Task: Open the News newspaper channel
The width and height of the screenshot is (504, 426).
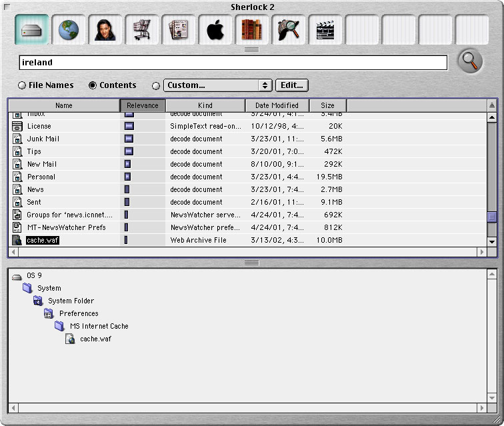Action: pyautogui.click(x=179, y=29)
